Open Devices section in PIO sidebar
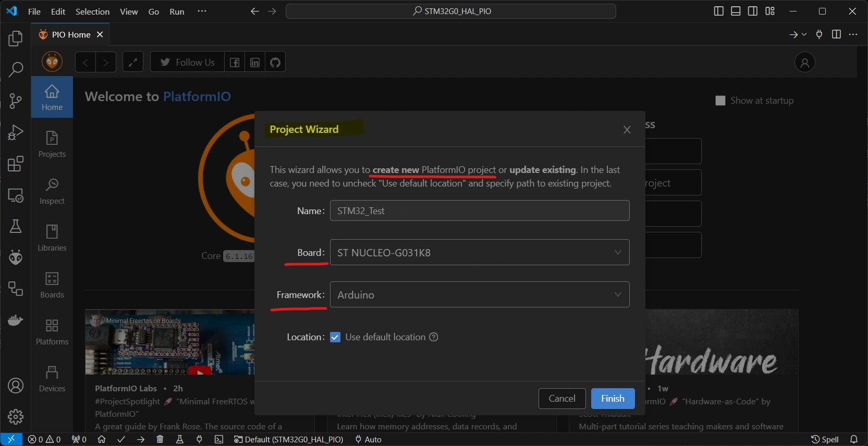The image size is (868, 446). [x=52, y=378]
